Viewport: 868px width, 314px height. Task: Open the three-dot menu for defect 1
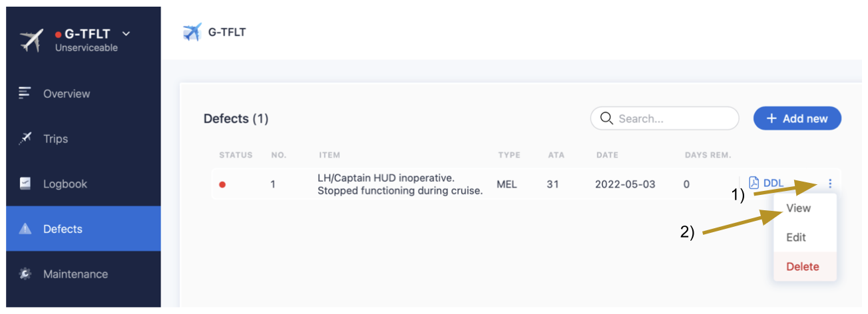point(829,184)
